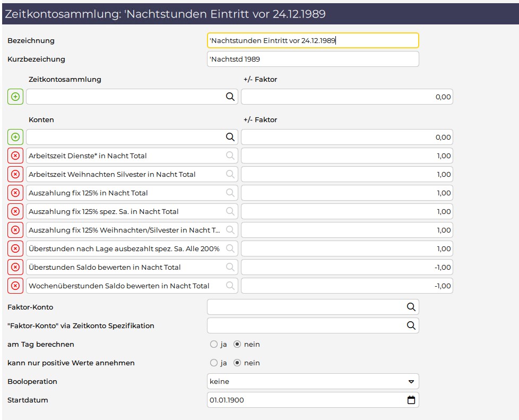
Task: Search icon in 'Überstunden Saldo bewerten' field
Action: 230,267
